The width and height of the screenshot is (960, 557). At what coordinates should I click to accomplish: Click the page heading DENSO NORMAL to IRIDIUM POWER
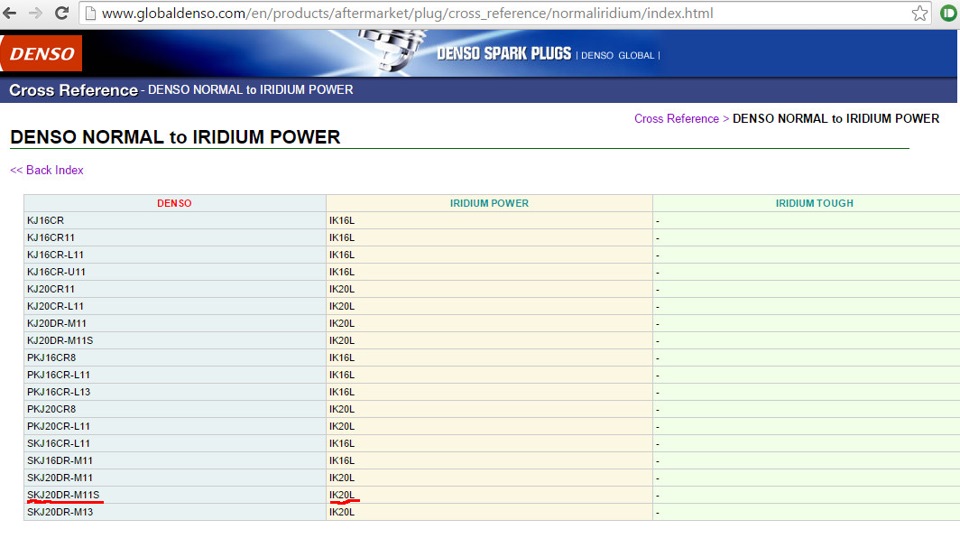(175, 137)
